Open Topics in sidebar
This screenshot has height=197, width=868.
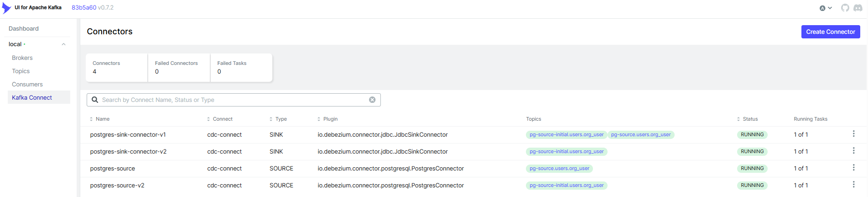tap(21, 71)
